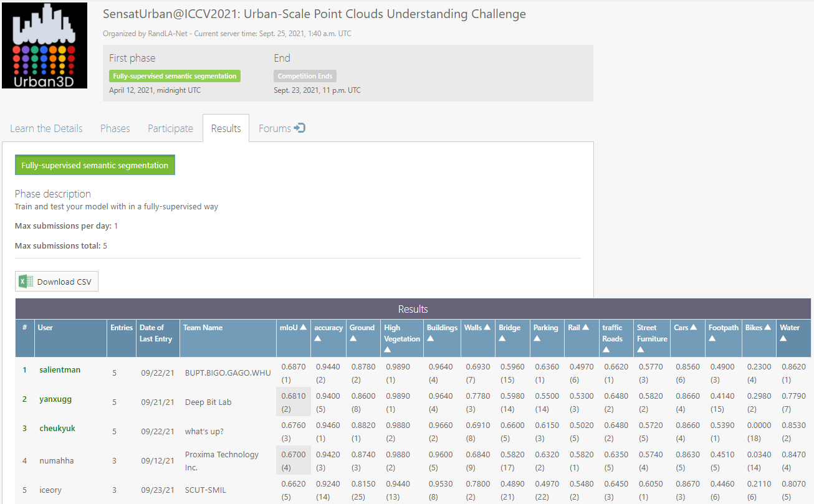This screenshot has width=814, height=504.
Task: Open user salientman profile link
Action: (60, 370)
